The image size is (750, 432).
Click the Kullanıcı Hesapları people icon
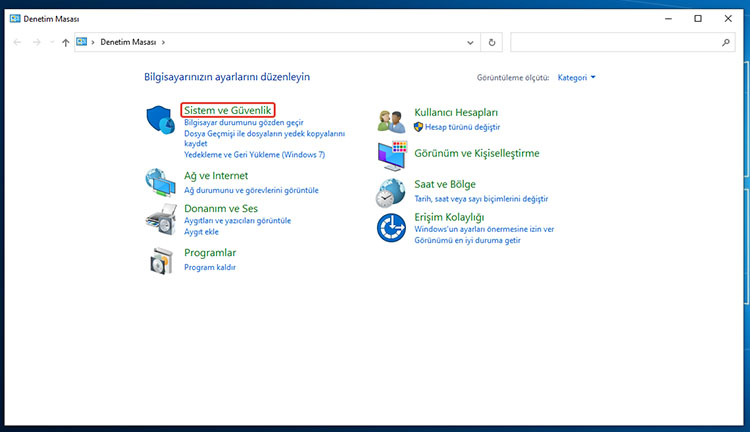pyautogui.click(x=391, y=120)
